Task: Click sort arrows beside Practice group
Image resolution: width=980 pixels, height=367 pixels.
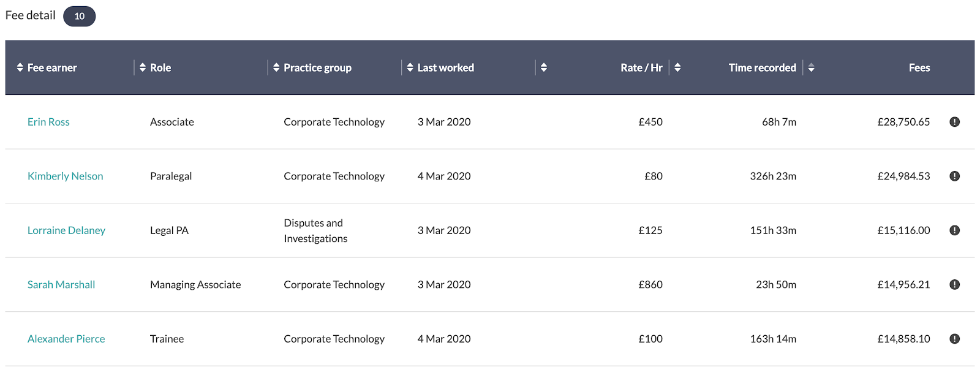Action: (x=276, y=67)
